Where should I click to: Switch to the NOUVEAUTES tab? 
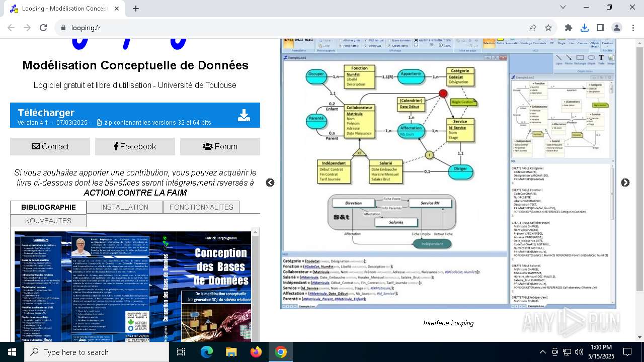click(x=48, y=221)
